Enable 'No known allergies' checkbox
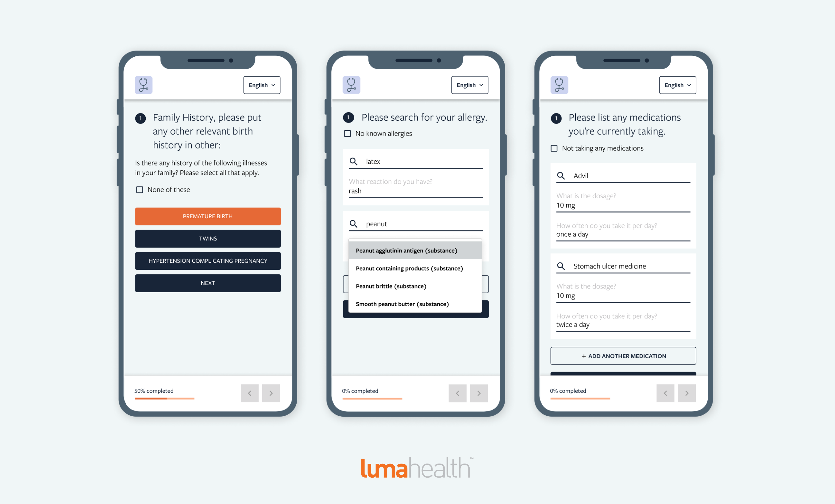This screenshot has height=504, width=835. click(x=347, y=133)
